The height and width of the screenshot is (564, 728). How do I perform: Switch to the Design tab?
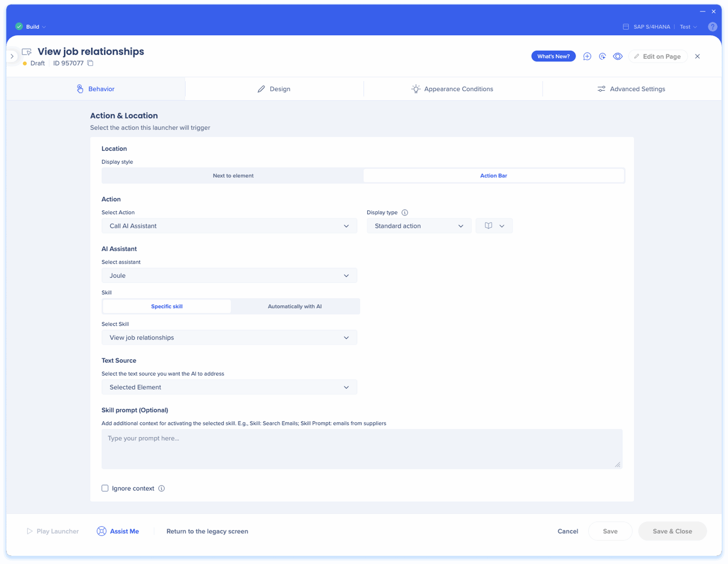coord(274,89)
